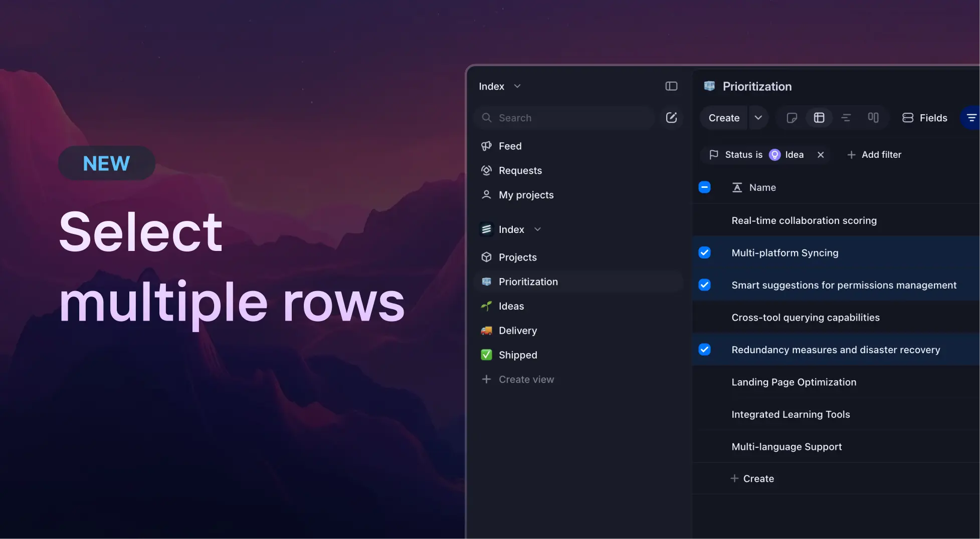
Task: Open the Feed section in the sidebar
Action: [509, 146]
